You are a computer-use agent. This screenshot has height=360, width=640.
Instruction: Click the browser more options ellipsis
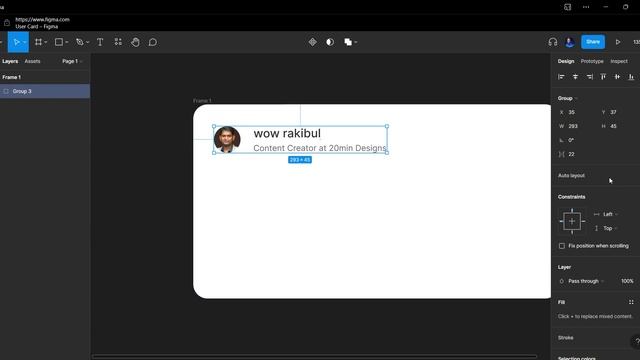pos(586,7)
